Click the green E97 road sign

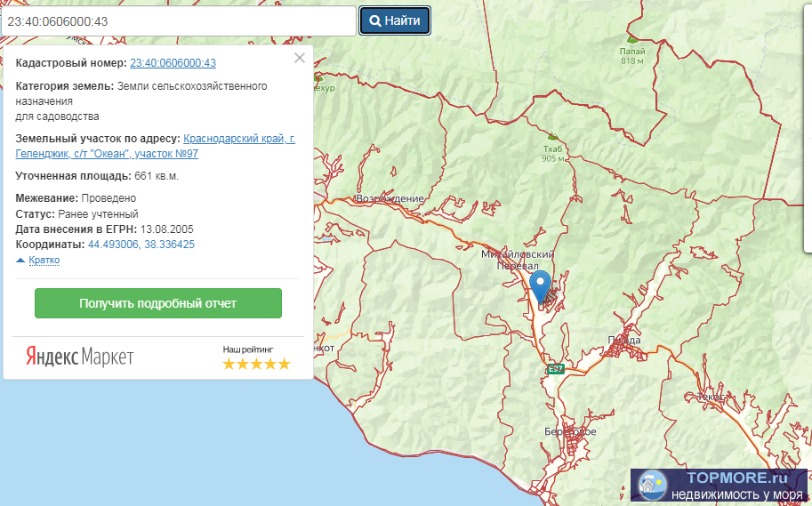(x=556, y=368)
